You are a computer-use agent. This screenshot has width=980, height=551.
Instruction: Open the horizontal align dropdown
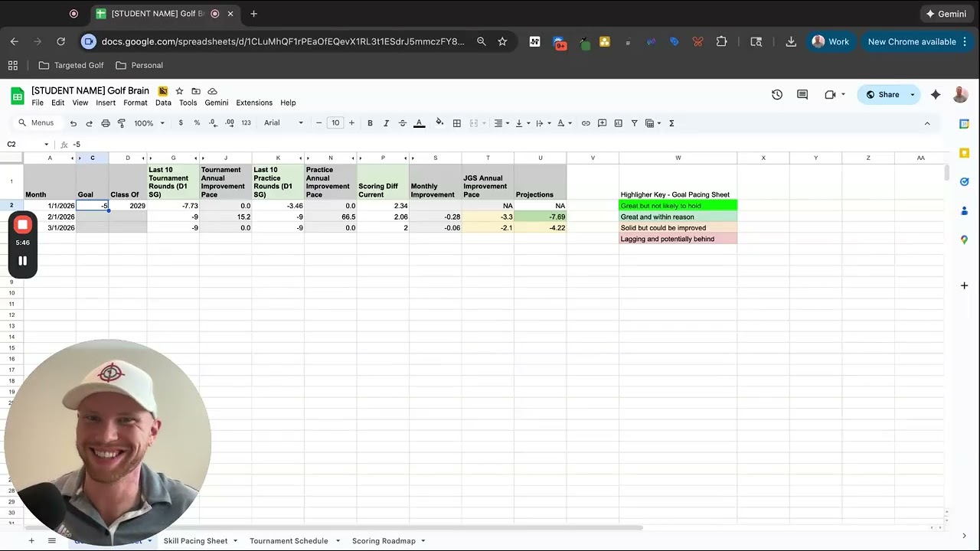pyautogui.click(x=501, y=123)
